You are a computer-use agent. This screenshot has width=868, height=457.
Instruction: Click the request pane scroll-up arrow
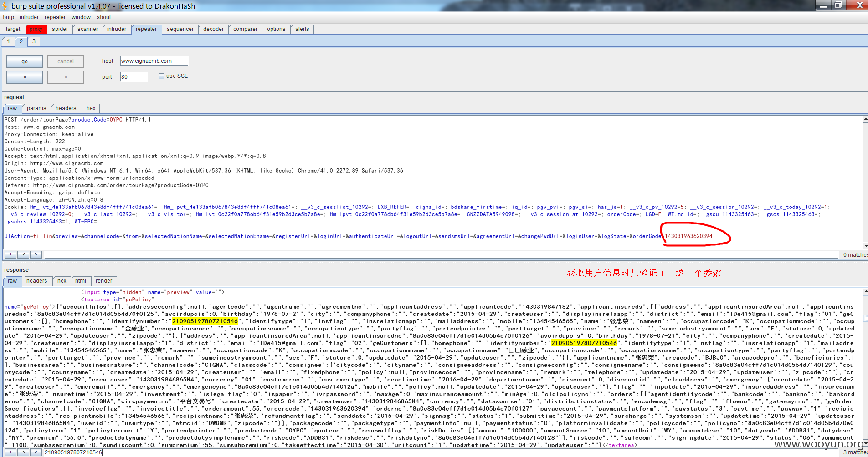865,119
